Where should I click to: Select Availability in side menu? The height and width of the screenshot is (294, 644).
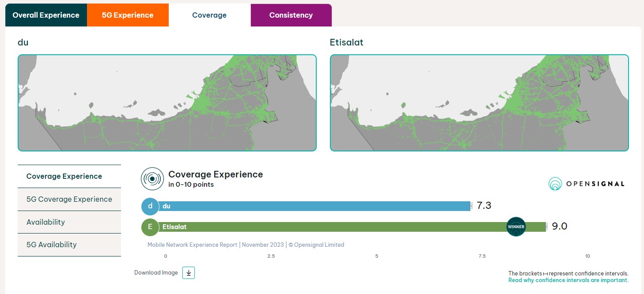tap(46, 222)
